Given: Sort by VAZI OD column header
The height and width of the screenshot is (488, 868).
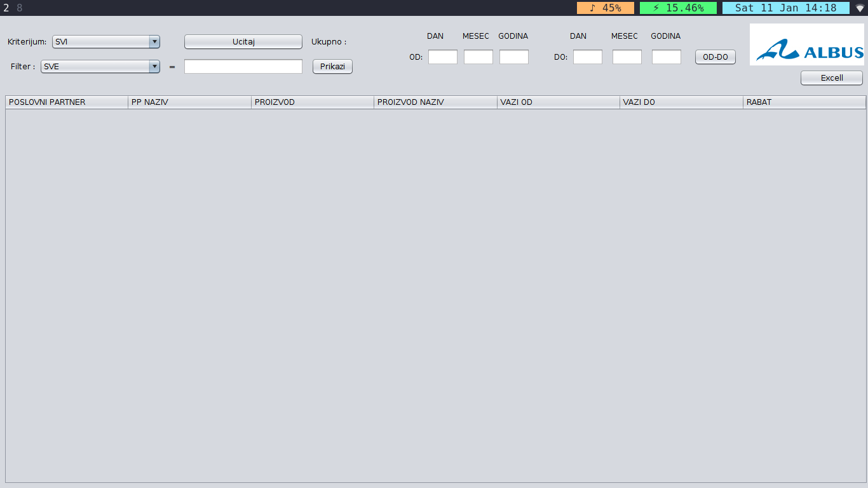Looking at the screenshot, I should [x=559, y=102].
